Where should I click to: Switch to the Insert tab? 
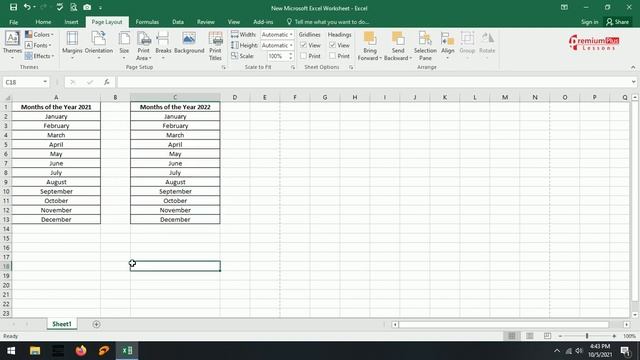pos(71,22)
